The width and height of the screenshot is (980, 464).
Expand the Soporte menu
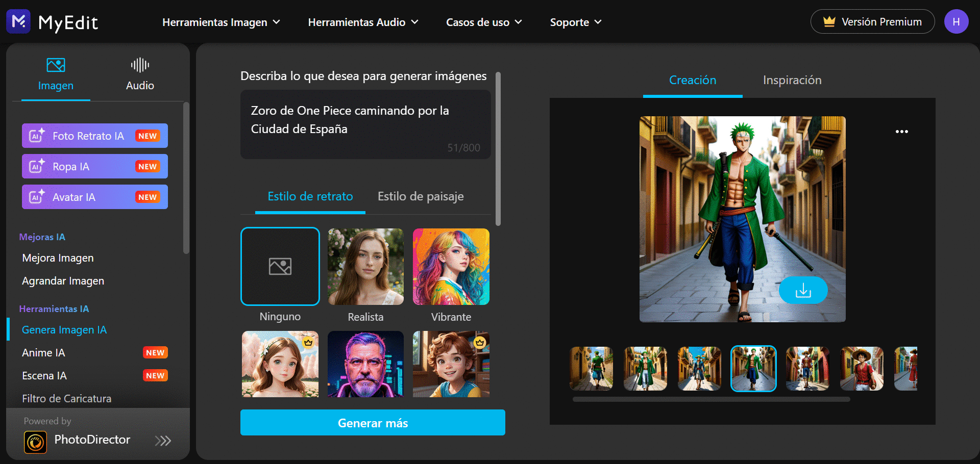(x=575, y=22)
